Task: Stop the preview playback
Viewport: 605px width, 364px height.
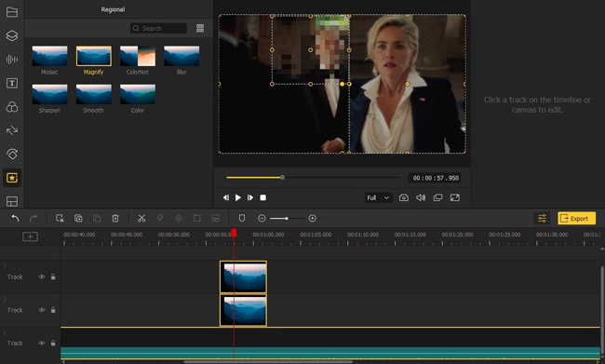Action: click(x=262, y=197)
